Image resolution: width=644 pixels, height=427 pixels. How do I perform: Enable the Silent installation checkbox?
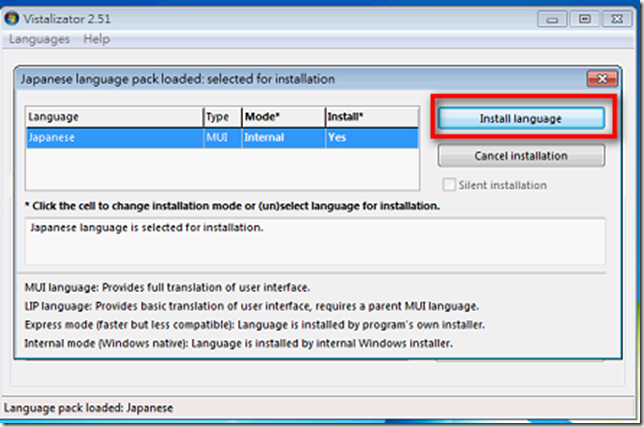(x=449, y=185)
